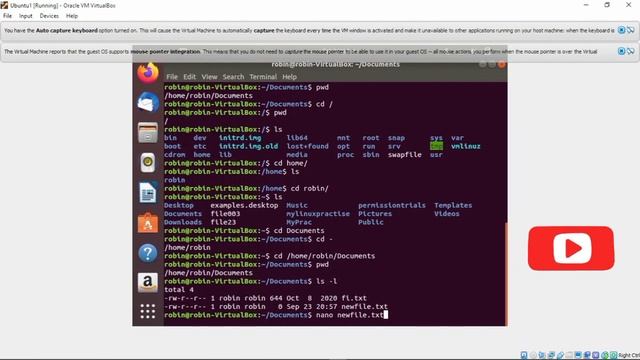Open the VirtualBox Input menu
Screen dimensions: 640x360
coord(25,16)
